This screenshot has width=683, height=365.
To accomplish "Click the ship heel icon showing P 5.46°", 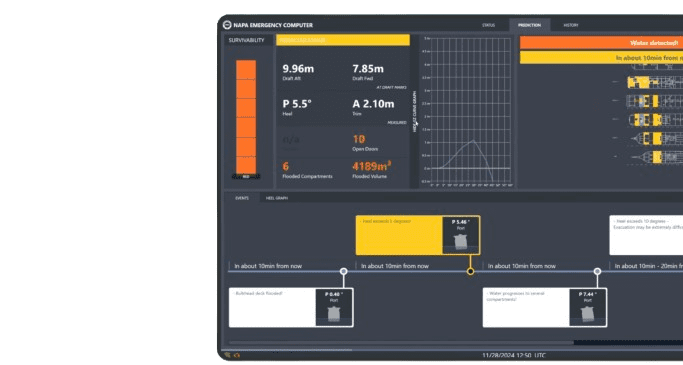I will click(x=461, y=242).
